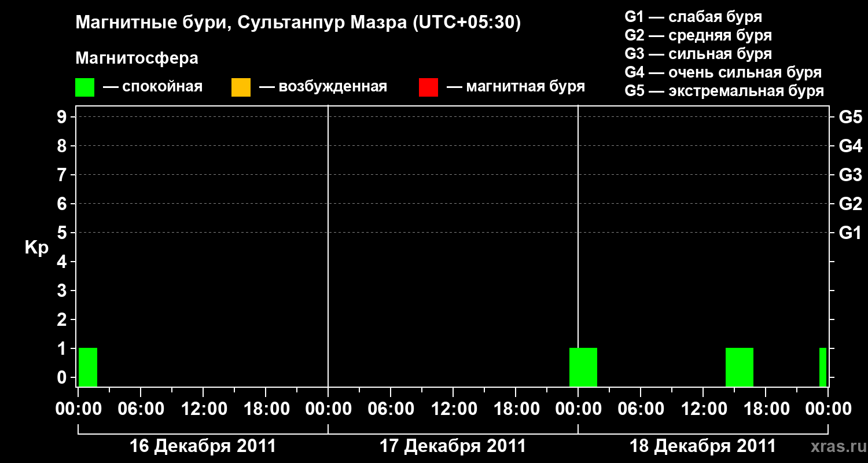Click the '17 Декабря 2011' date label
The height and width of the screenshot is (463, 868).
[453, 446]
